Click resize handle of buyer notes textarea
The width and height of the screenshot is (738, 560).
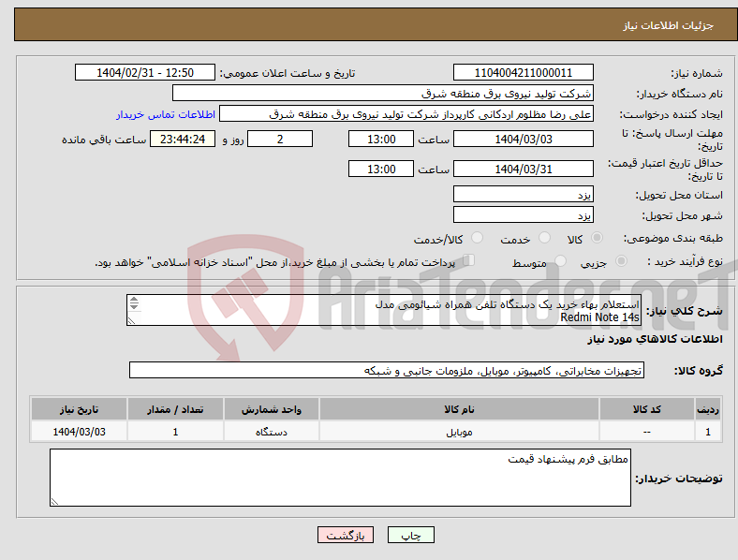point(54,502)
